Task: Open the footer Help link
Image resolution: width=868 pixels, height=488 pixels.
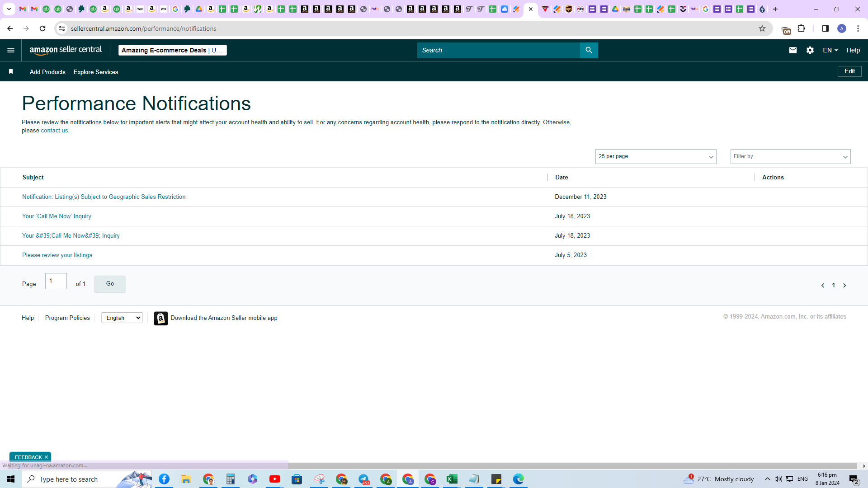Action: (28, 318)
